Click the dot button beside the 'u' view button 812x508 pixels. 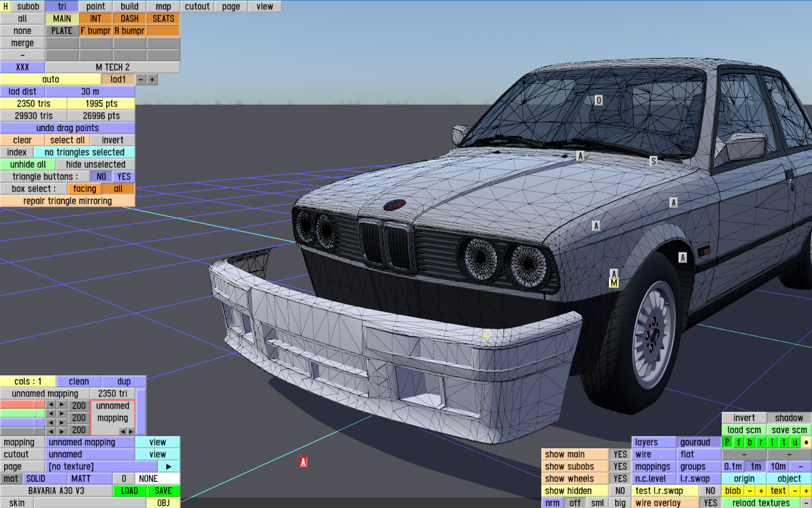[x=806, y=443]
